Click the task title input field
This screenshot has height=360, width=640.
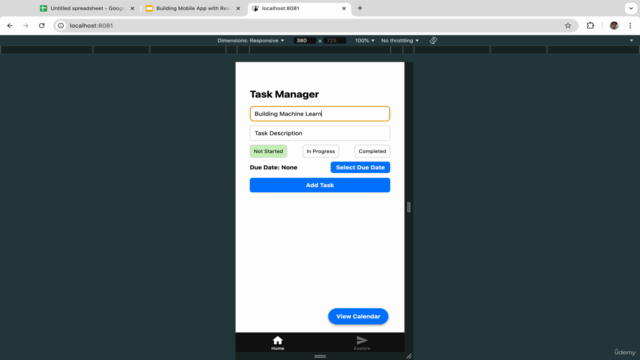click(320, 113)
